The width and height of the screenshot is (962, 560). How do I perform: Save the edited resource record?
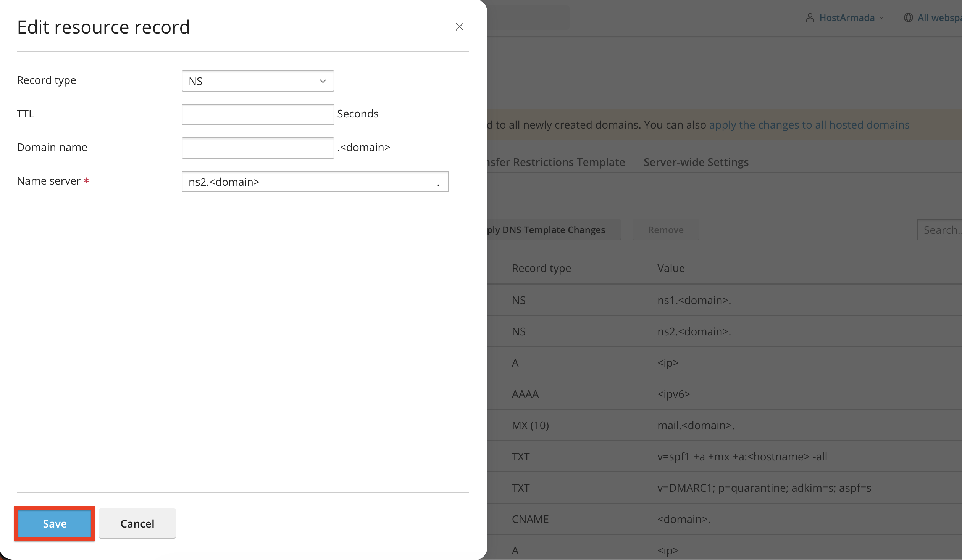pos(55,523)
